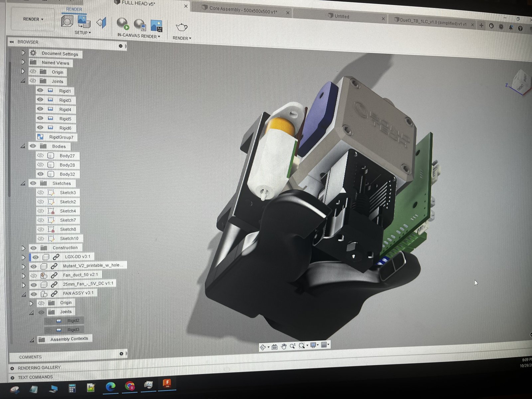Screen dimensions: 532x399
Task: Collapse the FAN ASSY v3:1 component
Action: 24,294
